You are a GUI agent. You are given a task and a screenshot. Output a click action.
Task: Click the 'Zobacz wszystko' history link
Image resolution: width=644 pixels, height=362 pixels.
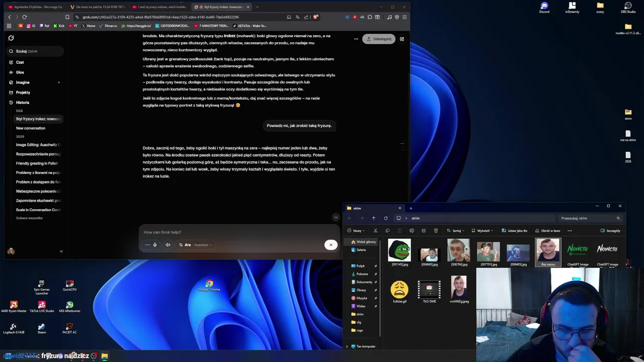[x=29, y=218]
